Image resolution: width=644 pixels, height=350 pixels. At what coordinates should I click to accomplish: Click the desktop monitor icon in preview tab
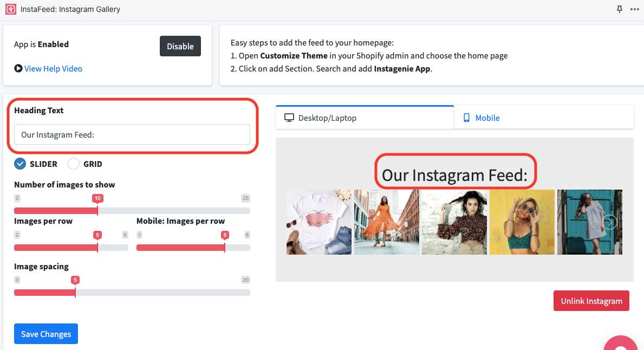289,118
